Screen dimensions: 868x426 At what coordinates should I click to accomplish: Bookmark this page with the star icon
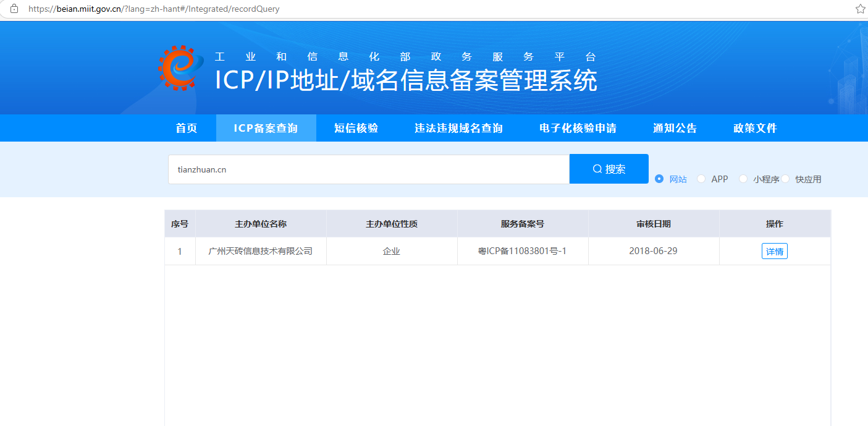860,9
